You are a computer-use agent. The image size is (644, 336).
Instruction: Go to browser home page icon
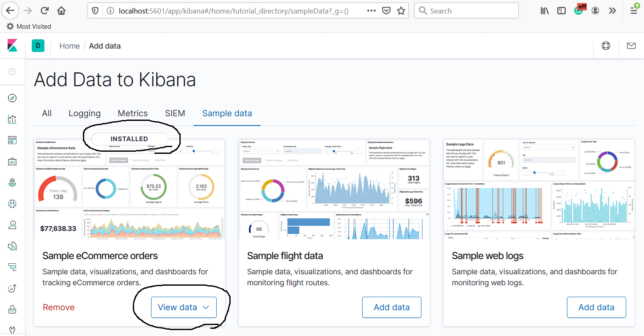click(x=61, y=11)
